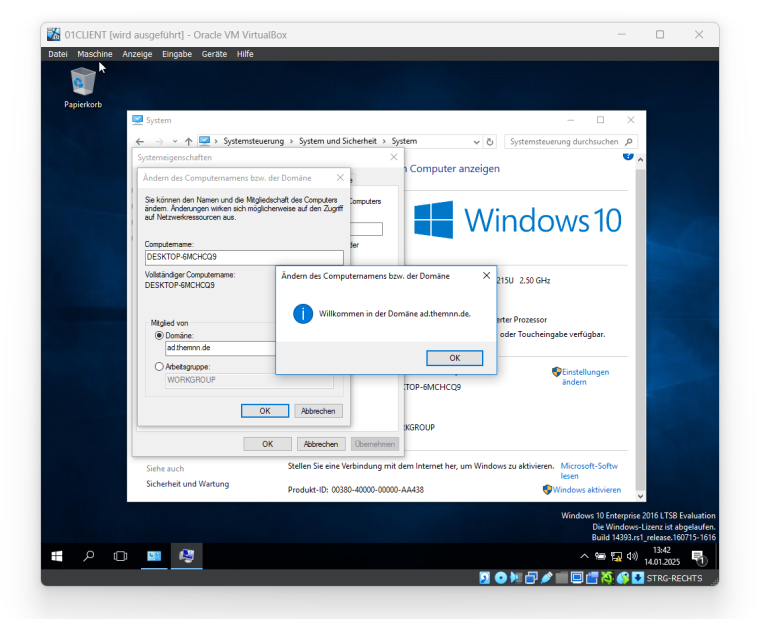Click the Computername input field

click(244, 257)
